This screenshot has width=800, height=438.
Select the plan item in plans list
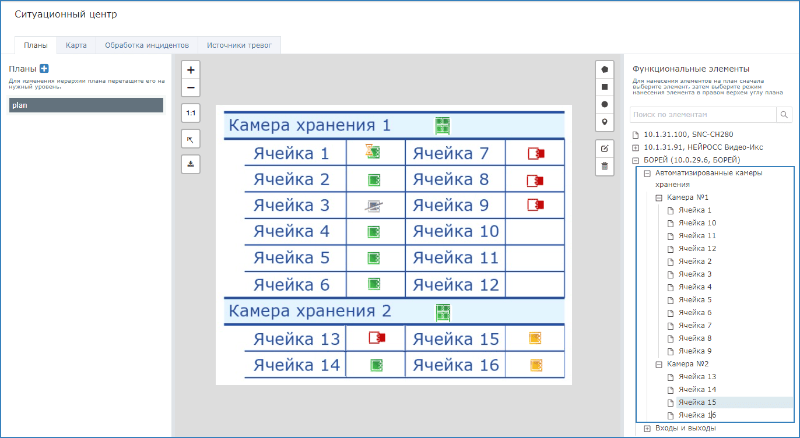(86, 105)
